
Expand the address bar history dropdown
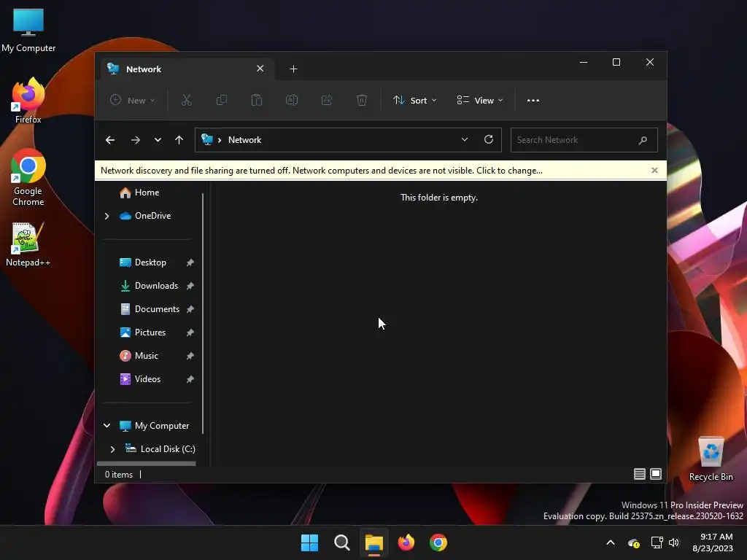point(465,139)
